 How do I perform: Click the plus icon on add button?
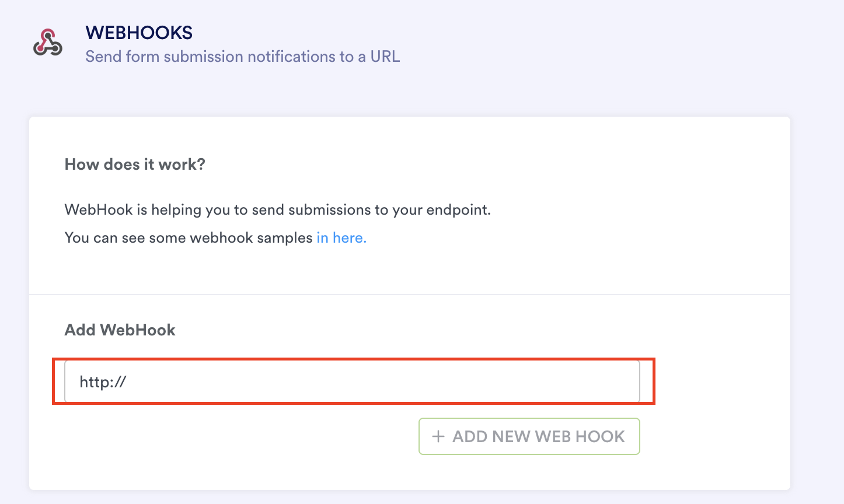438,436
